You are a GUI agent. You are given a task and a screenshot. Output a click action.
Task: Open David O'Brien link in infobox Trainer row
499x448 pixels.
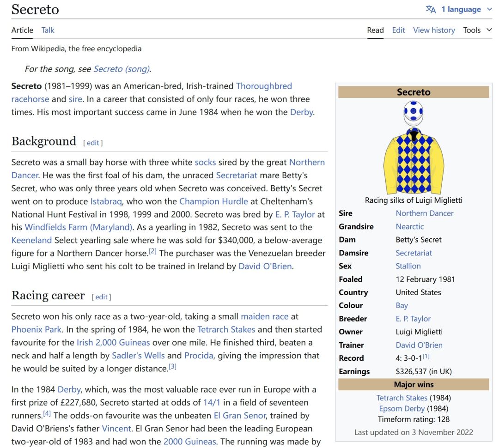click(419, 345)
